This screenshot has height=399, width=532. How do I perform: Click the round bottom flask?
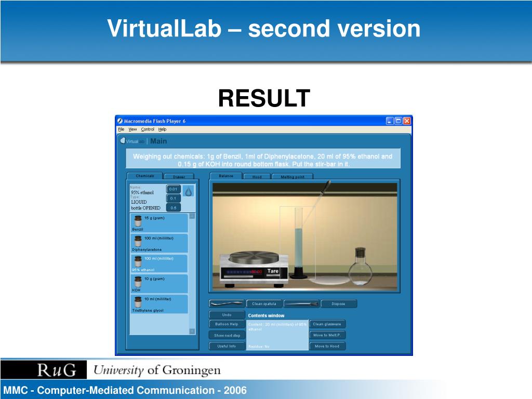360,267
